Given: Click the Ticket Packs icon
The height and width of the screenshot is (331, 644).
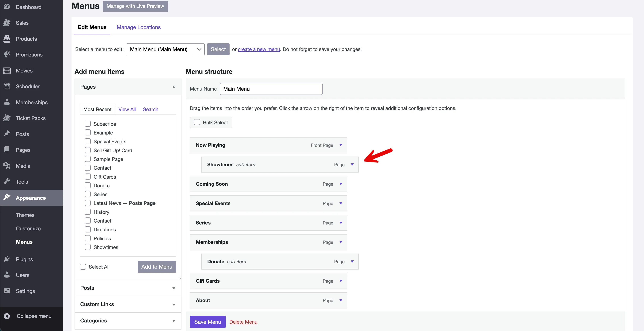Looking at the screenshot, I should (x=7, y=118).
